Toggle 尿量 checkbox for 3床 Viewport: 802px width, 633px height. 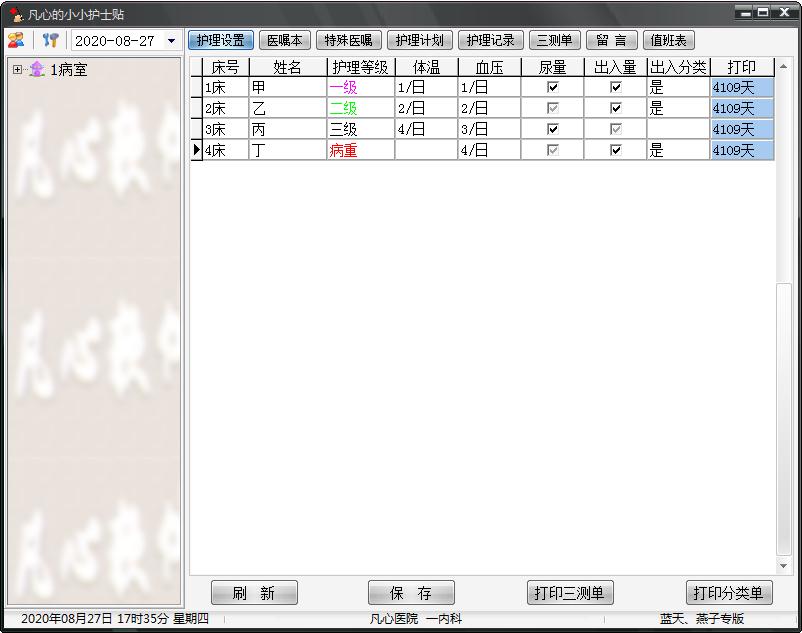(x=552, y=129)
